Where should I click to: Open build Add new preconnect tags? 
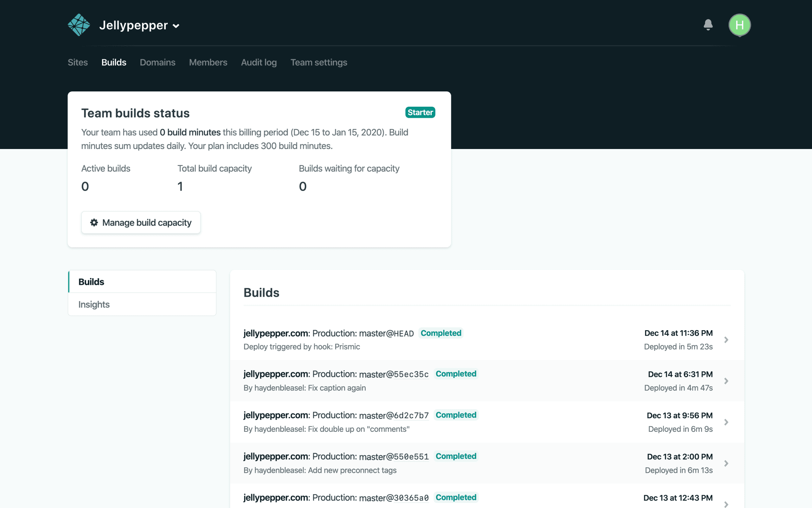click(487, 463)
